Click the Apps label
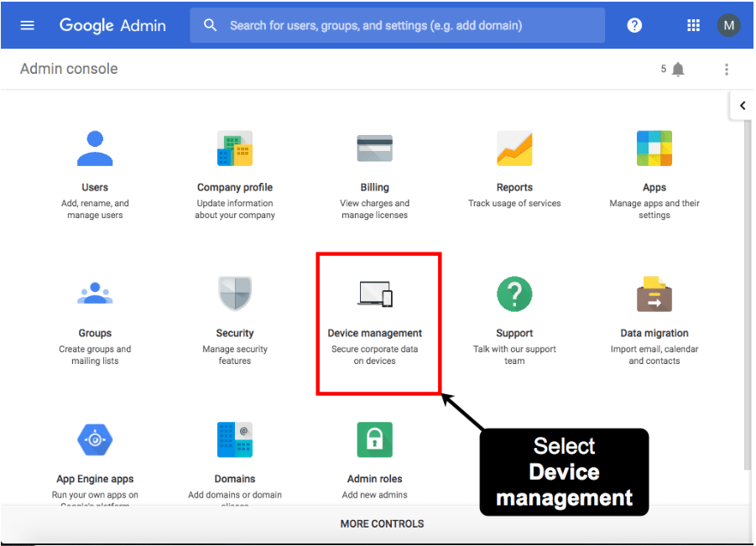 [654, 188]
